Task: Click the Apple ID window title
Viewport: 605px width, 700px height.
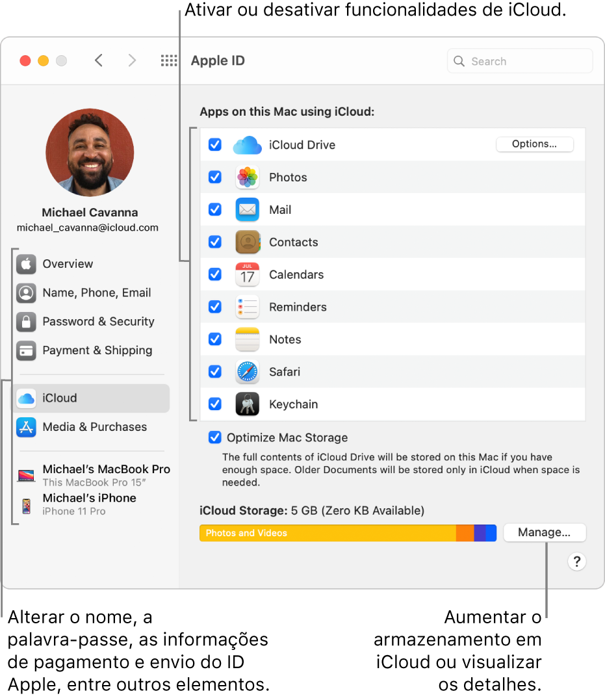Action: [x=218, y=60]
